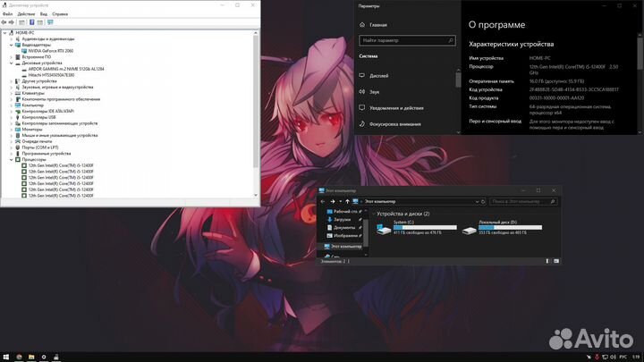
Task: Open the Файл menu in Device Manager
Action: pyautogui.click(x=7, y=14)
